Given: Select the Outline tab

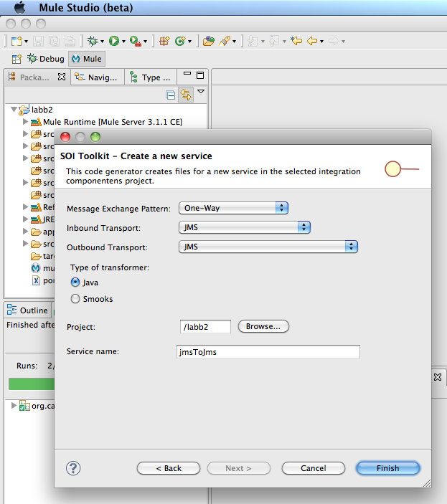Looking at the screenshot, I should tap(28, 310).
